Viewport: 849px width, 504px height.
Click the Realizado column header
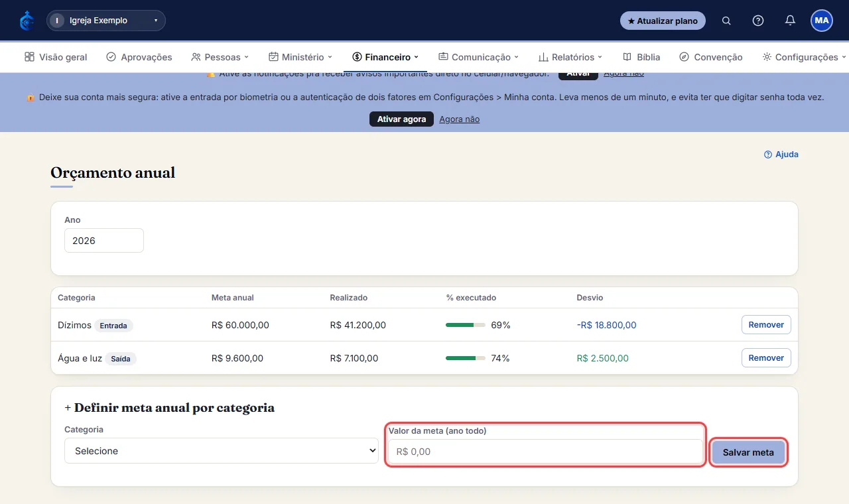click(349, 298)
